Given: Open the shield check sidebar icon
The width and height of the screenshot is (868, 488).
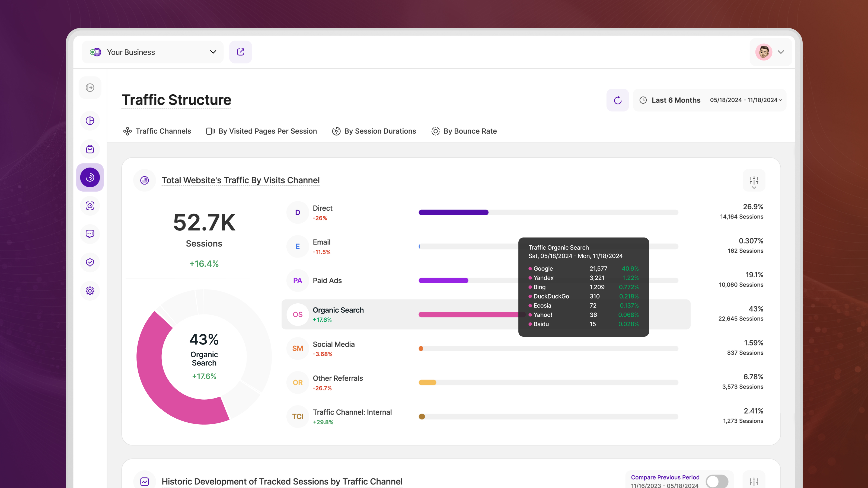Looking at the screenshot, I should click(x=90, y=262).
